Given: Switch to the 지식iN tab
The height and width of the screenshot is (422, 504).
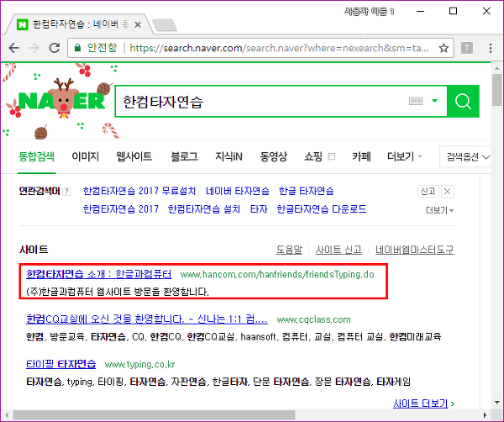Looking at the screenshot, I should pos(228,156).
